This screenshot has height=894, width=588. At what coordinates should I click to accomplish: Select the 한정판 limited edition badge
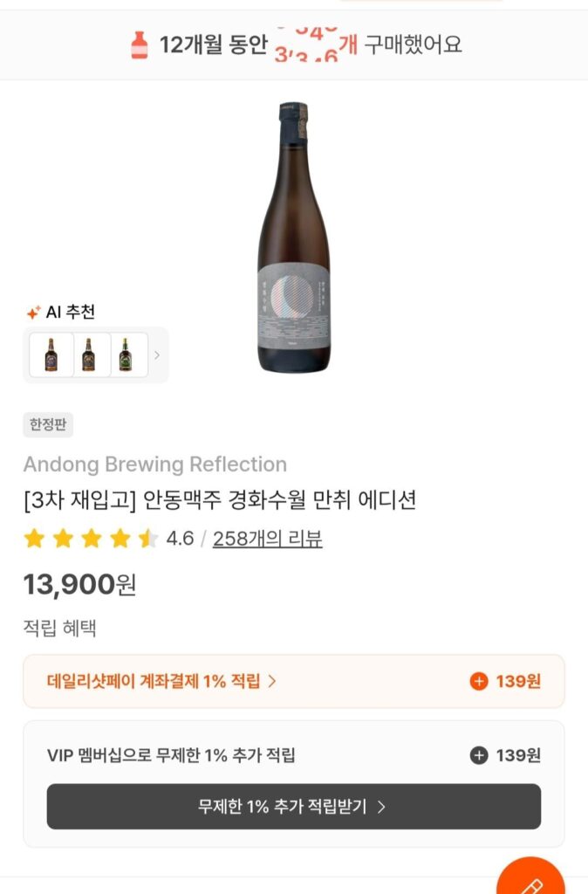(46, 425)
